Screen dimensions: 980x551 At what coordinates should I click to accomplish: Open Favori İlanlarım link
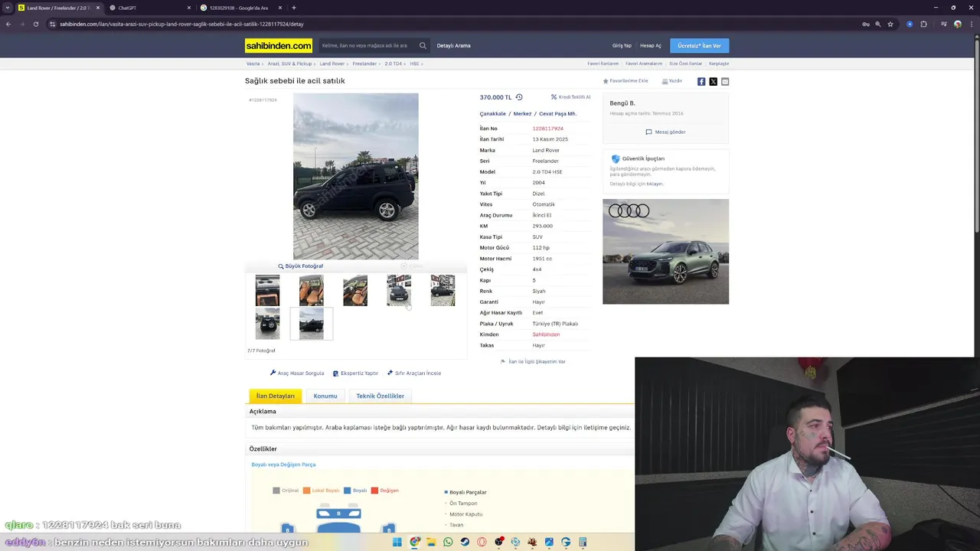click(603, 64)
